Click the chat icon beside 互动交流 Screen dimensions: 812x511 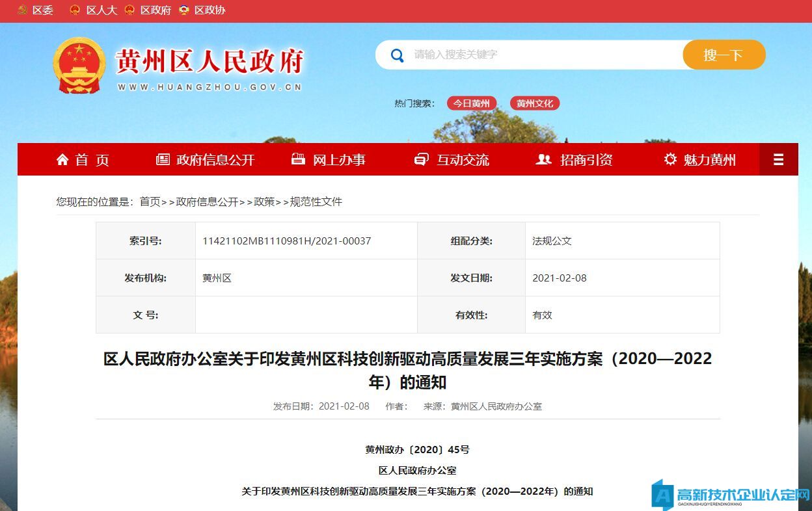(x=422, y=159)
